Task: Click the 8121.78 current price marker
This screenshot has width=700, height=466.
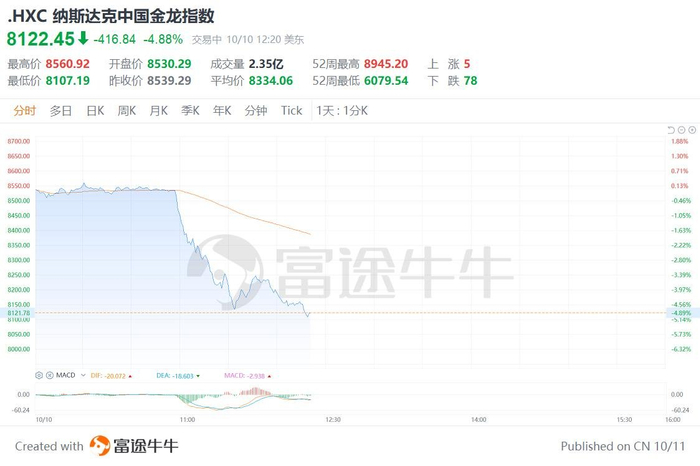Action: tap(19, 313)
